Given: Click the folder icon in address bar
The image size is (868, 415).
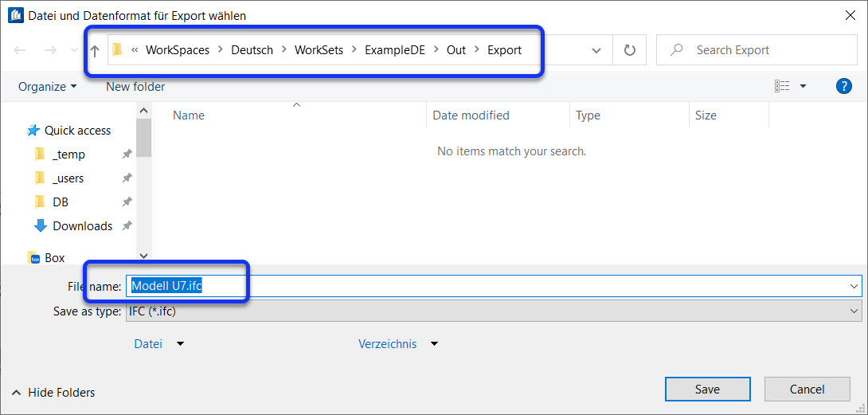Looking at the screenshot, I should click(x=117, y=50).
